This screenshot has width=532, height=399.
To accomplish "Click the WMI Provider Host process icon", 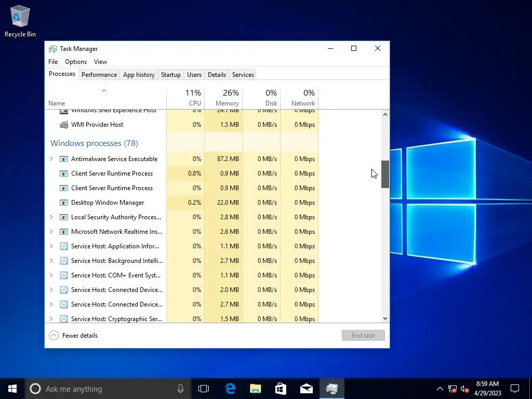I will pos(64,125).
